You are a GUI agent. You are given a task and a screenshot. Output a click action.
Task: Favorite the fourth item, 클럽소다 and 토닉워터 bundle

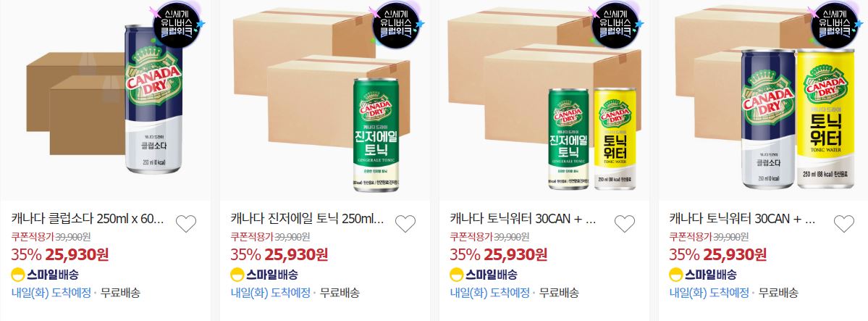[x=843, y=223]
